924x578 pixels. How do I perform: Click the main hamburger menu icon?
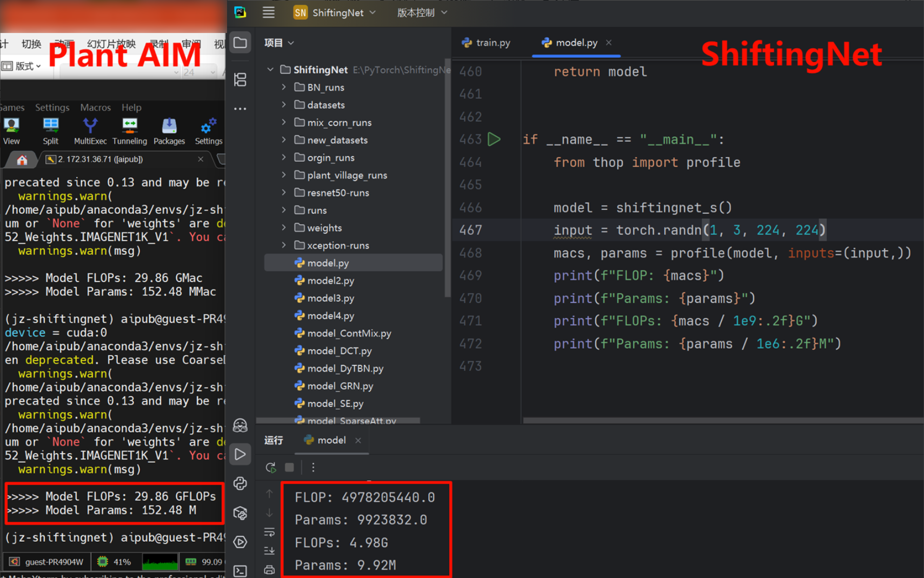269,12
